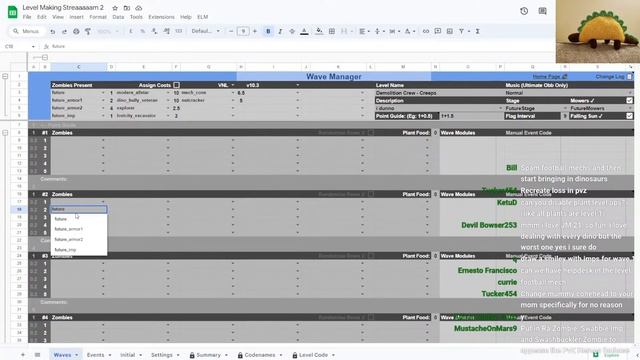The width and height of the screenshot is (640, 360).
Task: Toggle italic formatting
Action: pos(280,31)
